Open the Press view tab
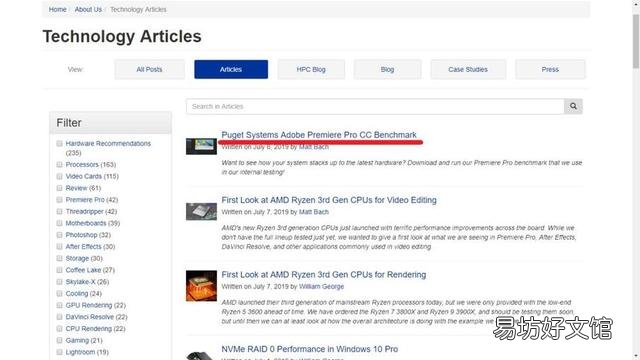The height and width of the screenshot is (360, 640). 550,69
